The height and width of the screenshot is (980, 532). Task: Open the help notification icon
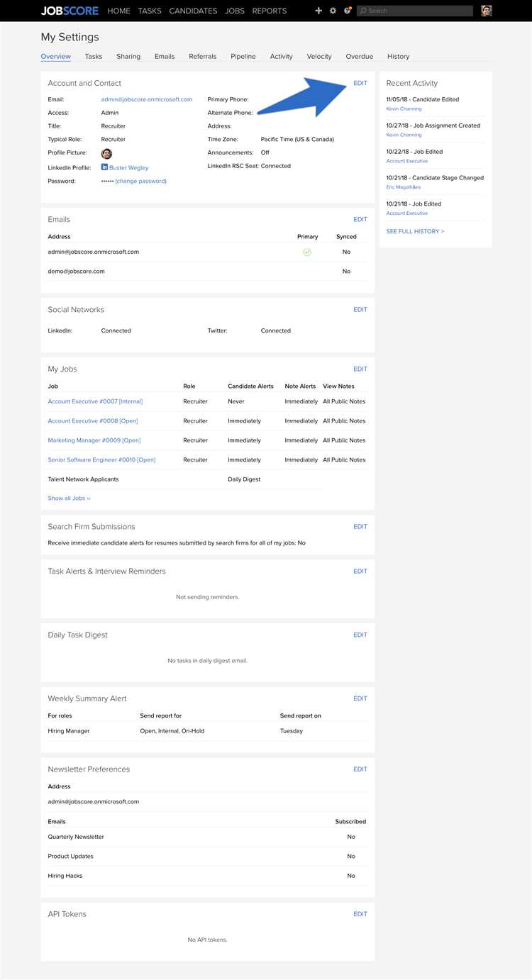(x=348, y=11)
